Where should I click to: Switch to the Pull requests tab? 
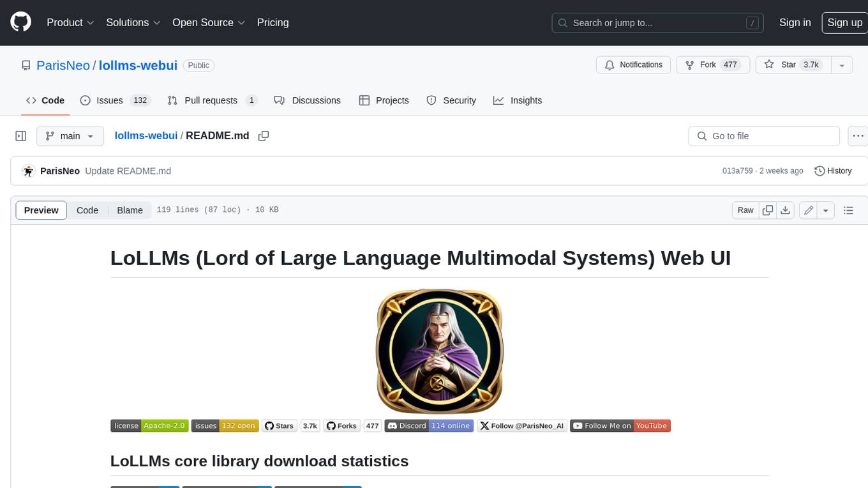click(212, 100)
